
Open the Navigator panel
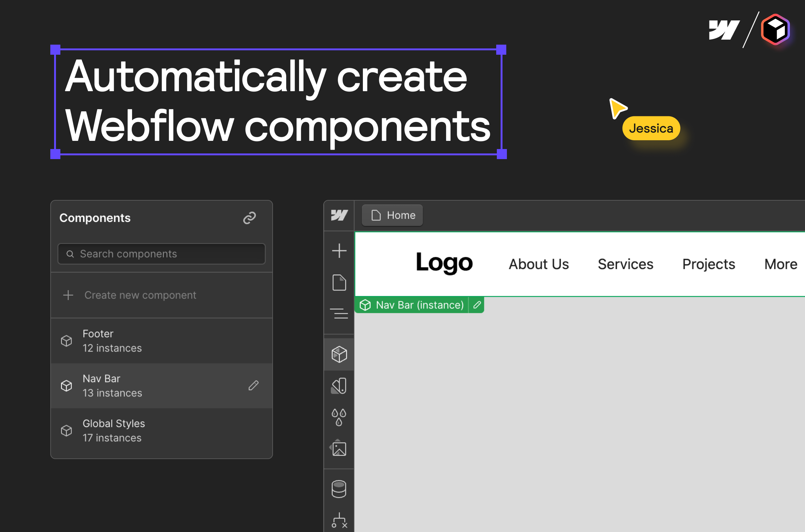339,313
